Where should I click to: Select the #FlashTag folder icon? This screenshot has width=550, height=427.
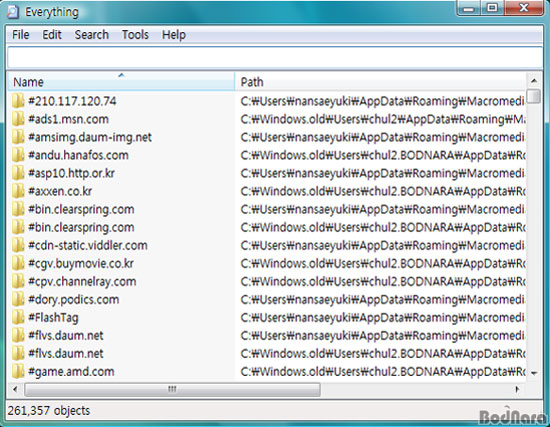pyautogui.click(x=18, y=318)
